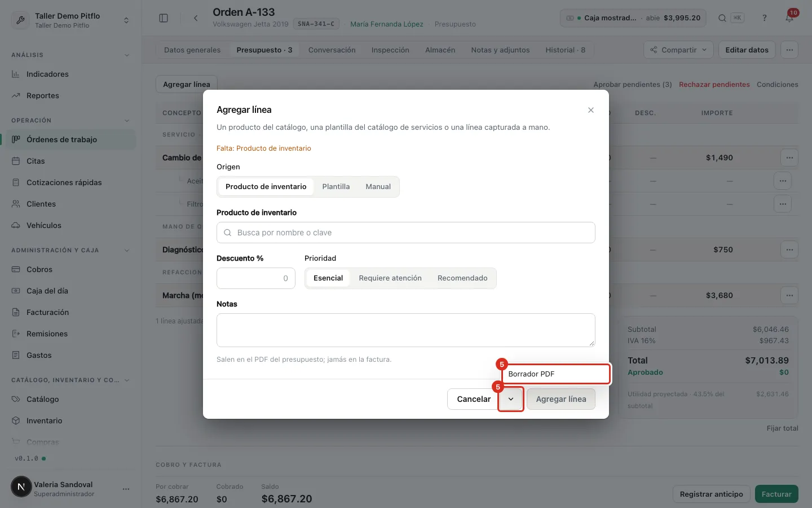The image size is (812, 508).
Task: Select Manual as origin
Action: click(378, 187)
